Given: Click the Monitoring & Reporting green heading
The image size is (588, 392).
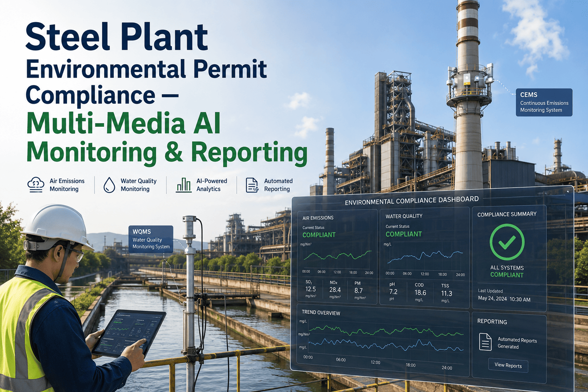Looking at the screenshot, I should click(167, 152).
